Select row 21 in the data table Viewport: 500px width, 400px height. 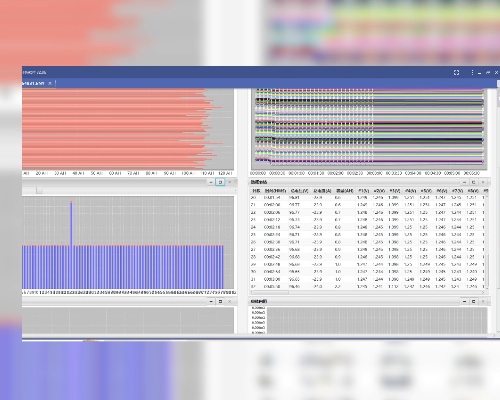pos(368,205)
